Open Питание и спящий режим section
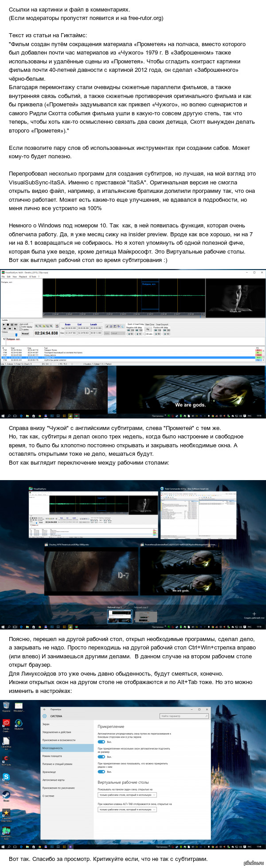The height and width of the screenshot is (868, 266). click(67, 764)
